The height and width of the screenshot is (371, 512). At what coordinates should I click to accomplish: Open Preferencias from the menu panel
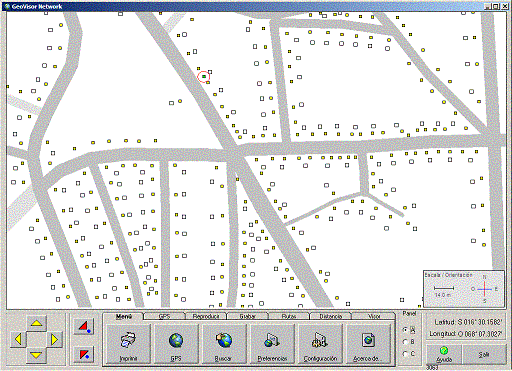(272, 344)
